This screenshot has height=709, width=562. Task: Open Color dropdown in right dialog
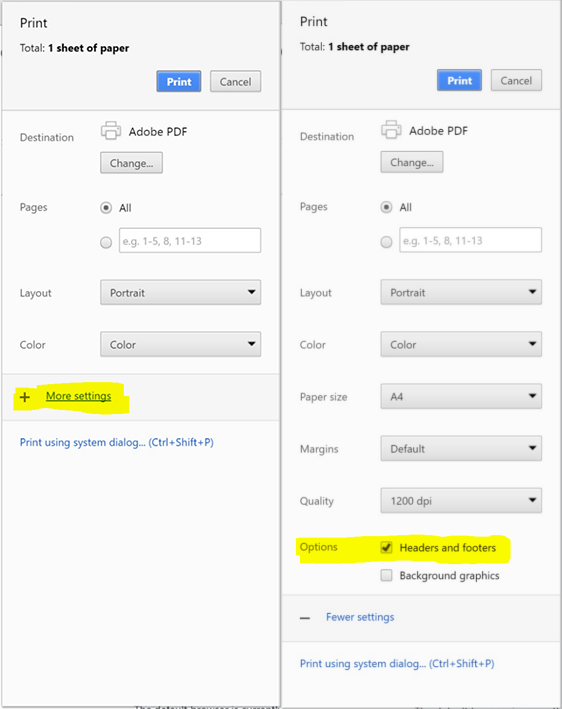(x=461, y=345)
